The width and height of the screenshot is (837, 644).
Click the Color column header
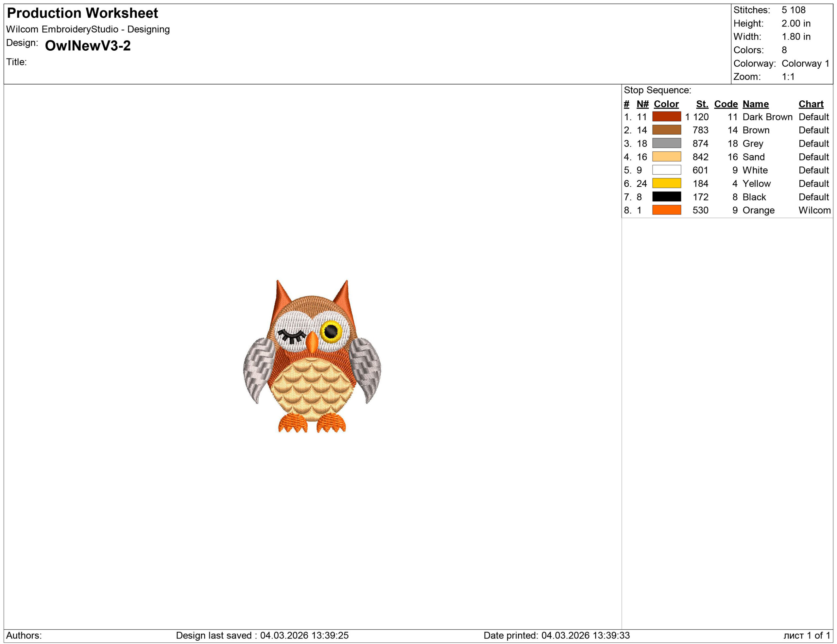click(x=666, y=104)
